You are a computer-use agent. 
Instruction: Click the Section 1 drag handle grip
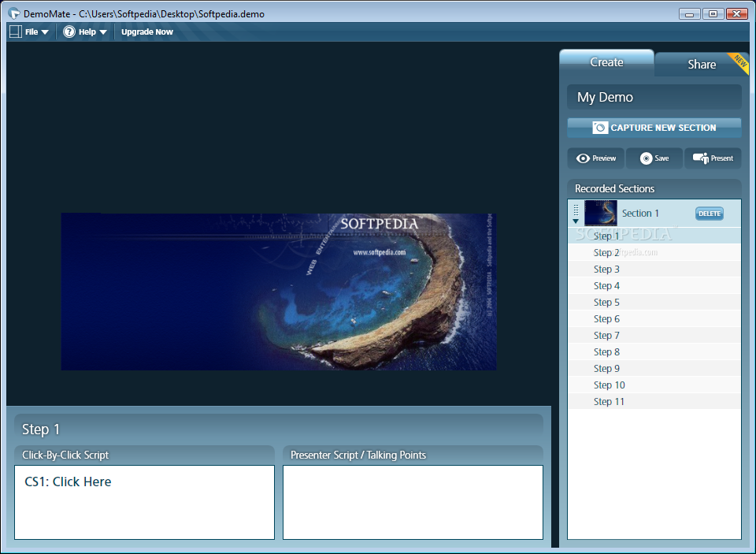[576, 210]
